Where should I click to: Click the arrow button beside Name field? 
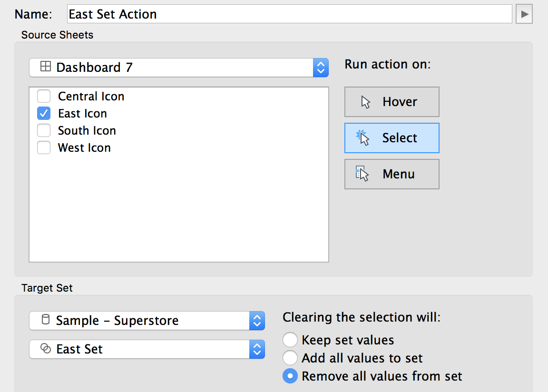tap(524, 14)
